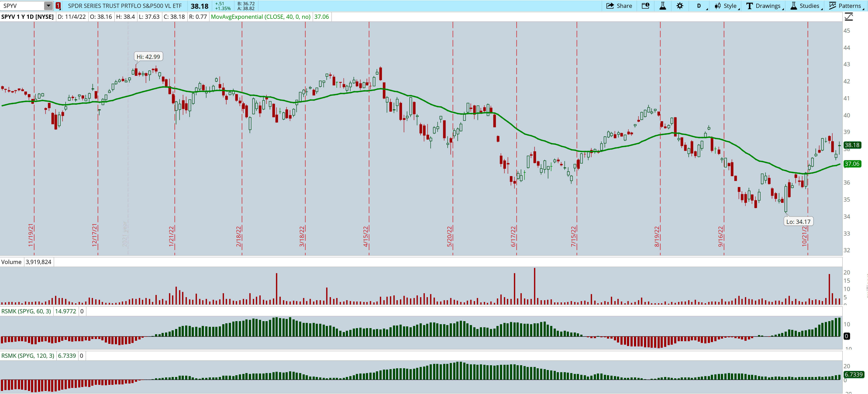This screenshot has height=394, width=868.
Task: Click the 40 price axis label
Action: click(846, 115)
